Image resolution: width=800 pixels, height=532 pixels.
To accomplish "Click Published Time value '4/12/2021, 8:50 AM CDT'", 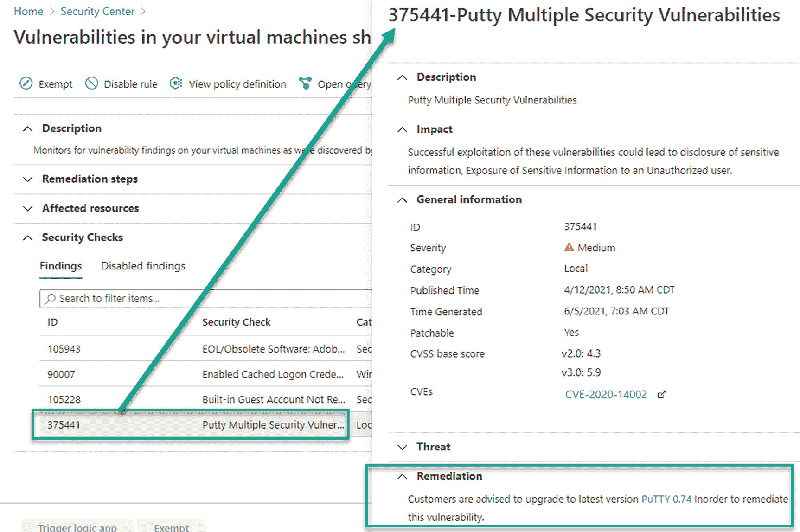I will click(619, 290).
